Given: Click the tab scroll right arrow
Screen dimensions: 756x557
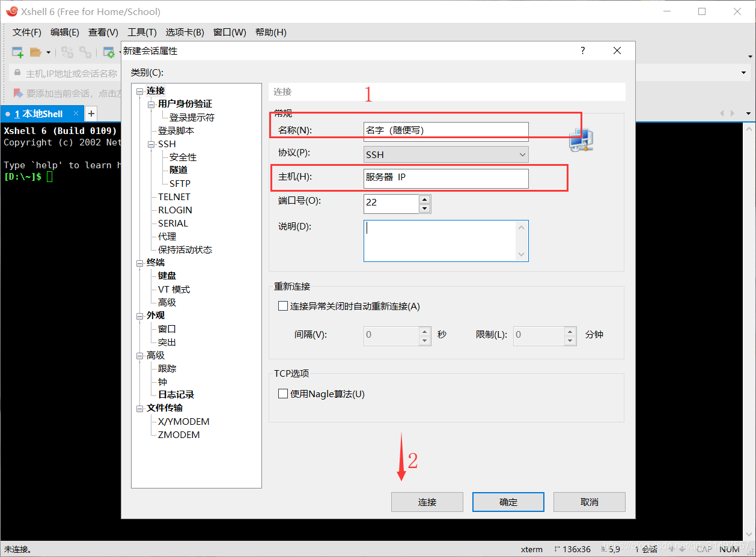Looking at the screenshot, I should [733, 113].
